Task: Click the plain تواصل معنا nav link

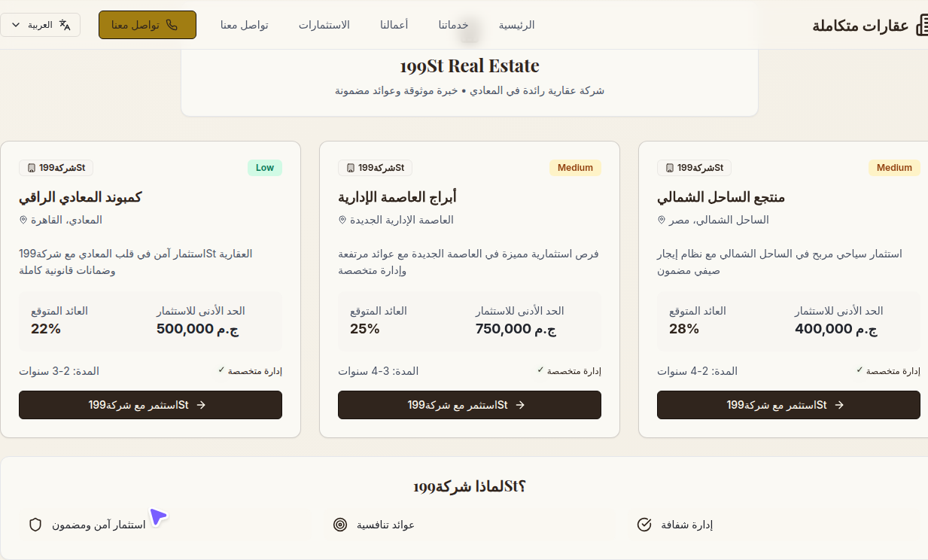Action: point(244,25)
